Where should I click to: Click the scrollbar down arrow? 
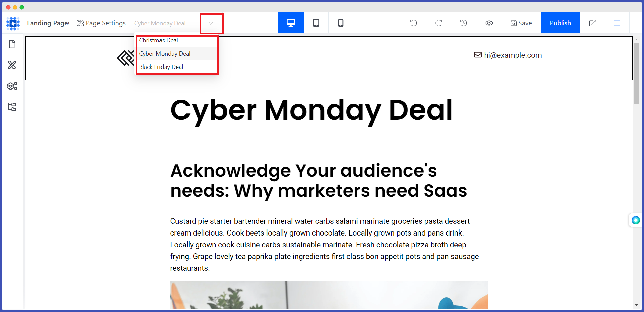[x=636, y=305]
